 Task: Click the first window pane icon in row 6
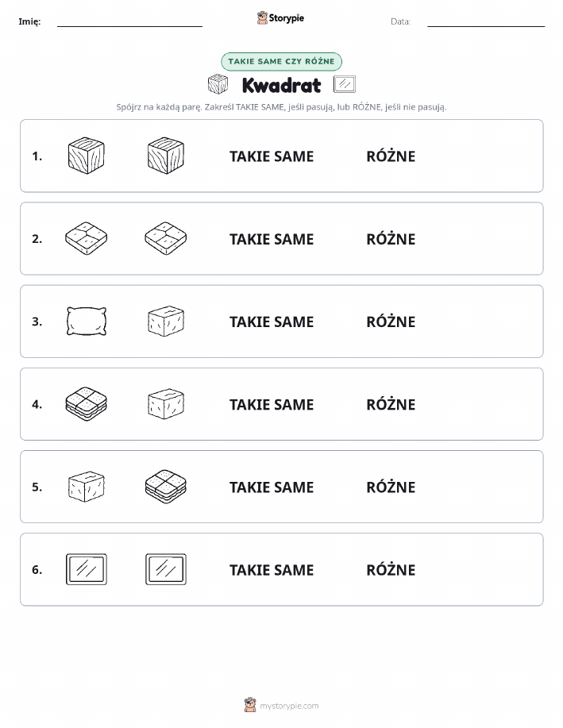(87, 569)
